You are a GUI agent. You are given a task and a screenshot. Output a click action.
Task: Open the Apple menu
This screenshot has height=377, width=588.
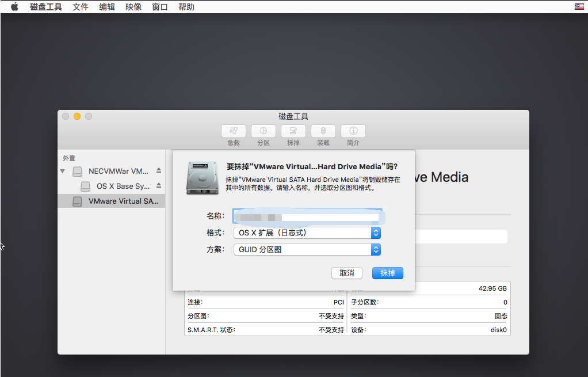(x=14, y=7)
